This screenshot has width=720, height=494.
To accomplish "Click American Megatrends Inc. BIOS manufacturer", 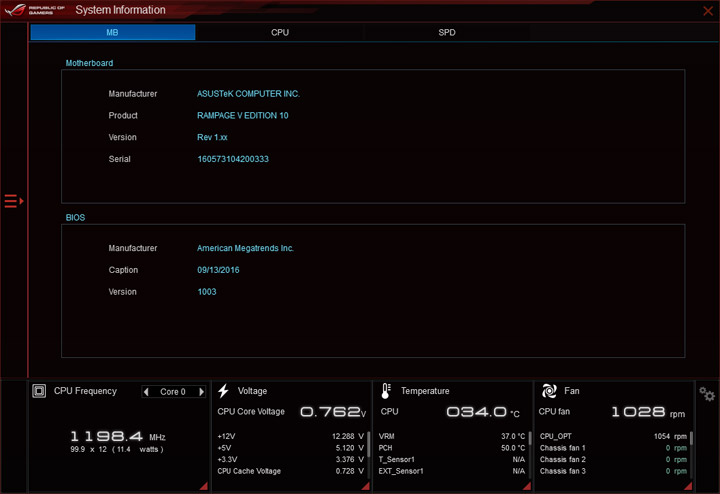I will [x=245, y=248].
